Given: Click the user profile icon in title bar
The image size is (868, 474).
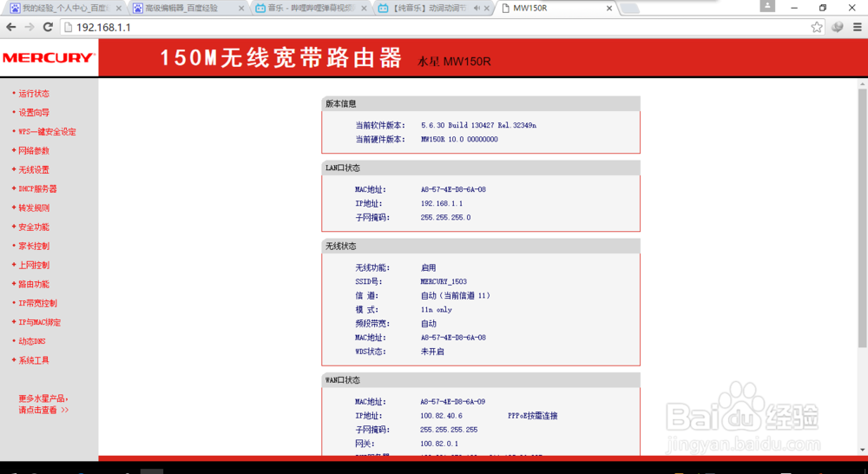Looking at the screenshot, I should coord(767,6).
